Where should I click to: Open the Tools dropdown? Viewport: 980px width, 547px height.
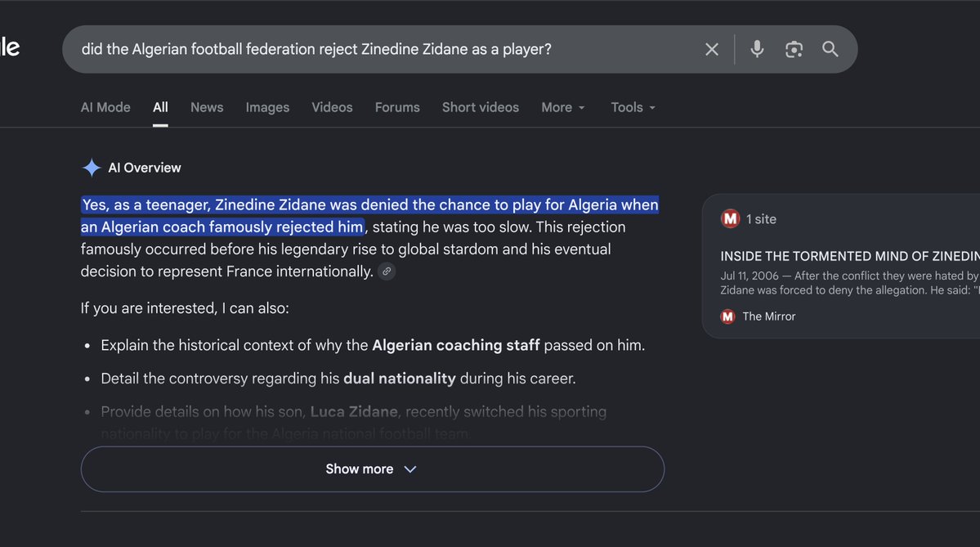[633, 108]
